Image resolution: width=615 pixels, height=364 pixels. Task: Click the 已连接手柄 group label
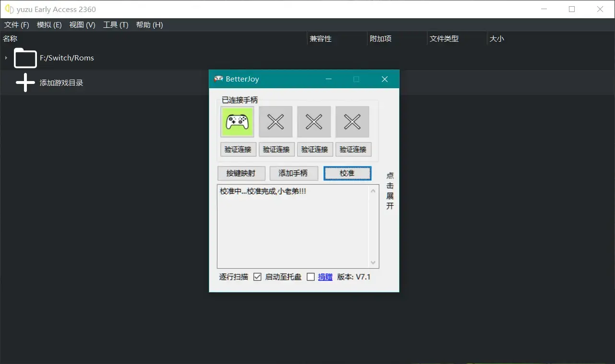[x=240, y=100]
